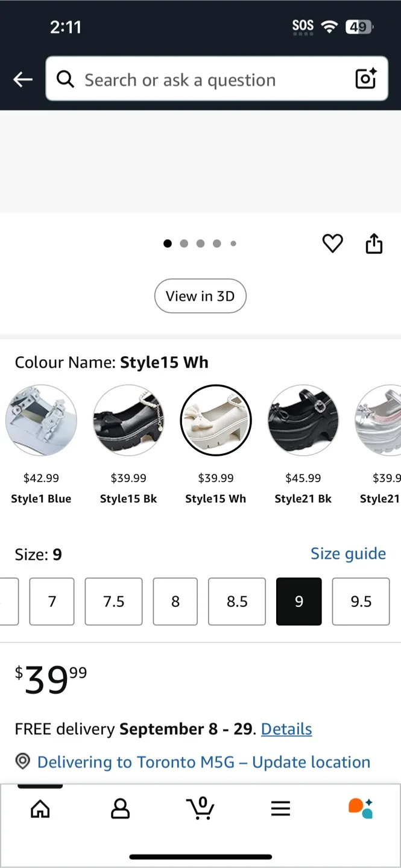Open camera visual search icon
Screen dimensions: 401x868
(365, 79)
